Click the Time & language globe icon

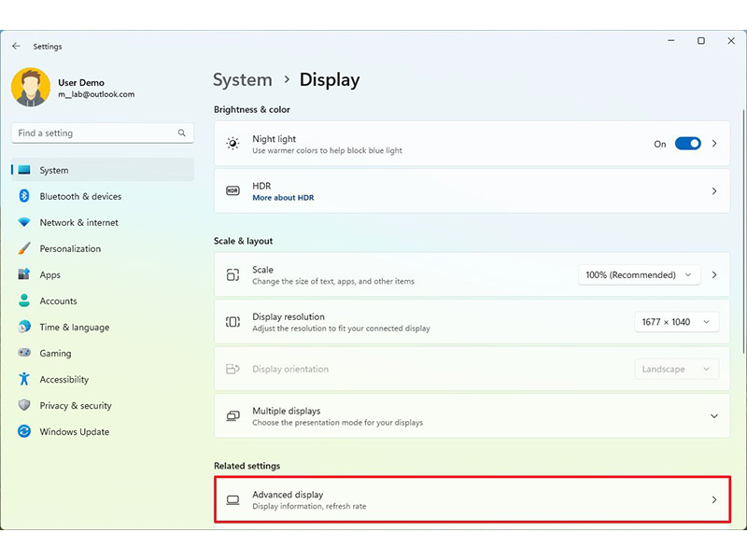pyautogui.click(x=24, y=327)
